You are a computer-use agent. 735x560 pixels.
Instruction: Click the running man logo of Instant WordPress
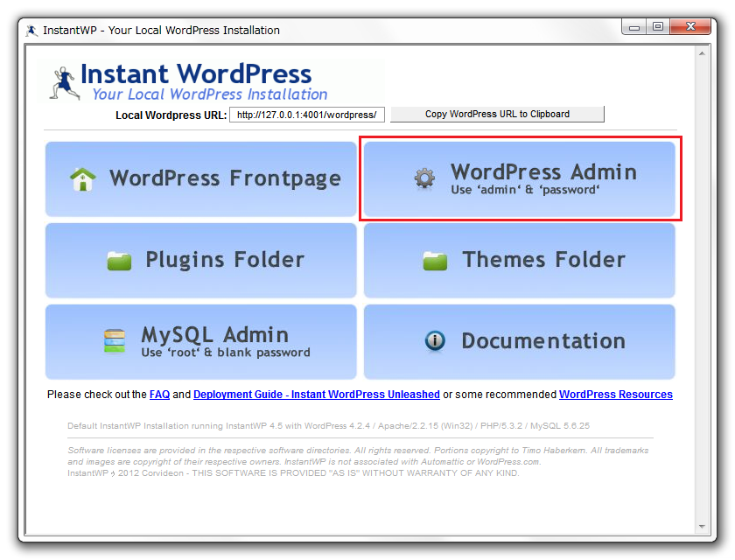64,83
